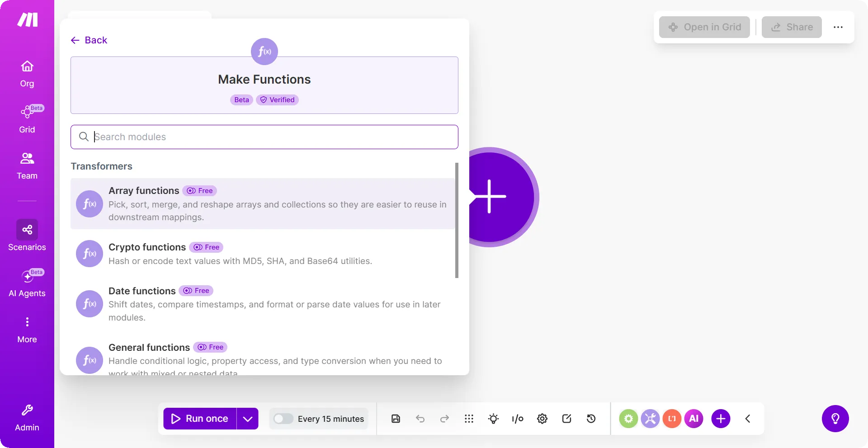
Task: Click the dotted grid auto-align icon
Action: pos(469,419)
